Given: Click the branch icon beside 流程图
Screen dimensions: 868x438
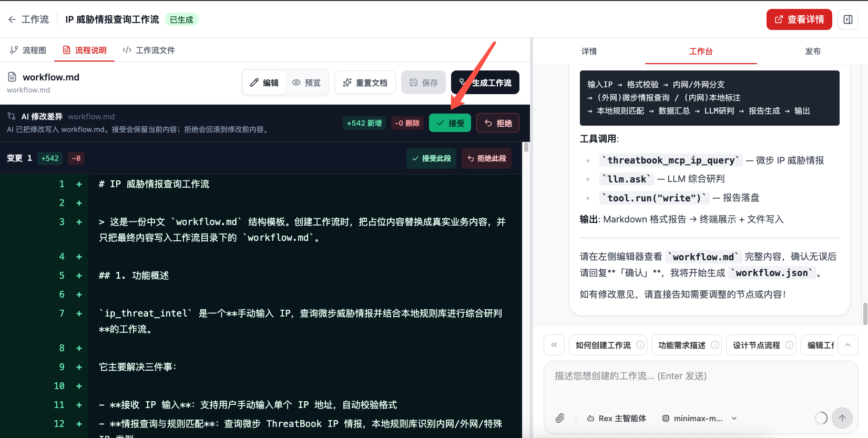Looking at the screenshot, I should tap(14, 50).
